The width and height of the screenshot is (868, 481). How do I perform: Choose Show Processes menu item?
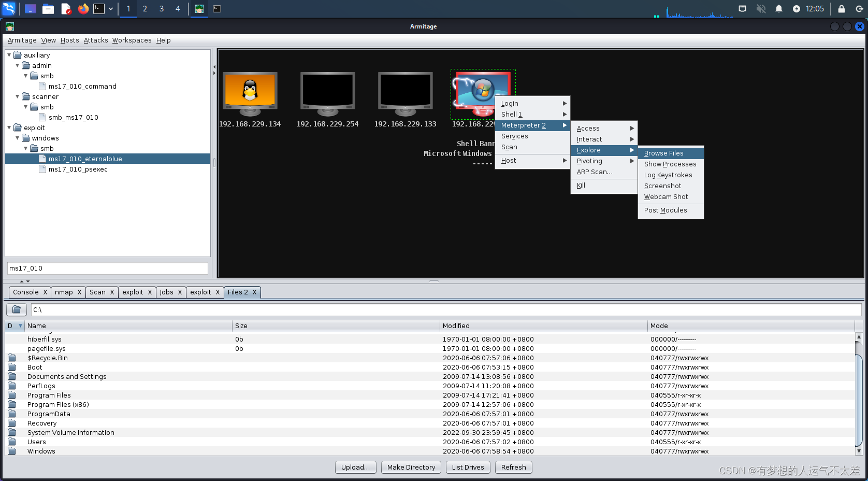pyautogui.click(x=671, y=164)
